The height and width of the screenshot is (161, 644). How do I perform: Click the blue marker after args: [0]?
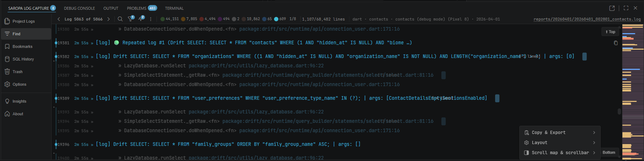point(585,57)
